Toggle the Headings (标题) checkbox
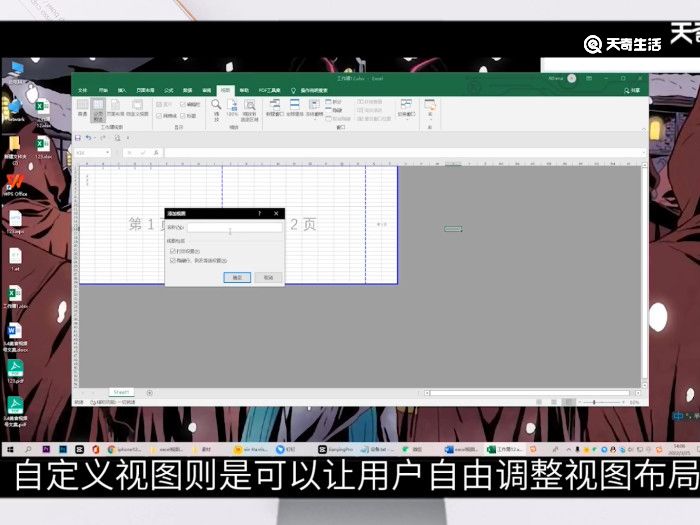Image resolution: width=700 pixels, height=525 pixels. point(183,116)
